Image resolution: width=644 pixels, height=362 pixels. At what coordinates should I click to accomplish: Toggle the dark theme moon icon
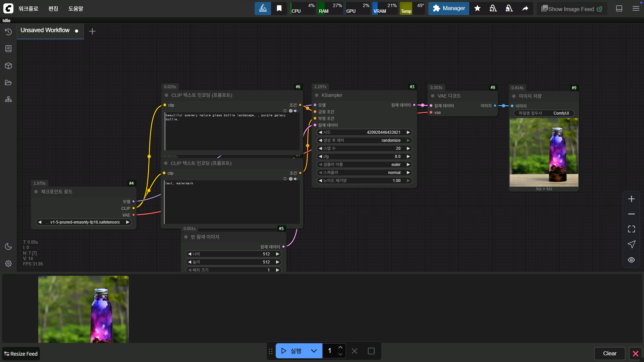8,246
